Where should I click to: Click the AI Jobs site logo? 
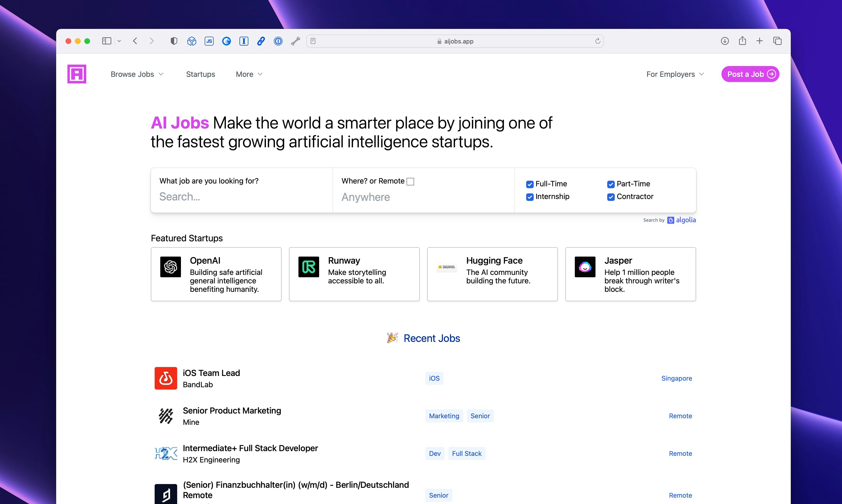tap(77, 74)
